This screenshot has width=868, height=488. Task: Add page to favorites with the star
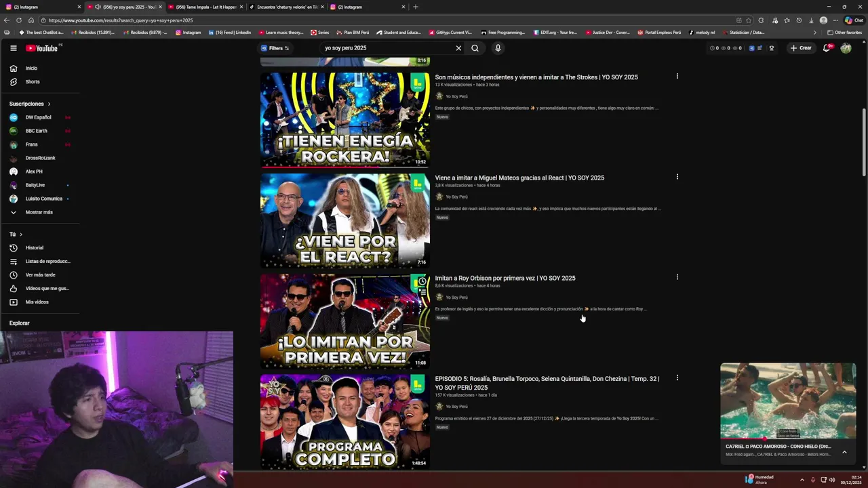coord(749,20)
